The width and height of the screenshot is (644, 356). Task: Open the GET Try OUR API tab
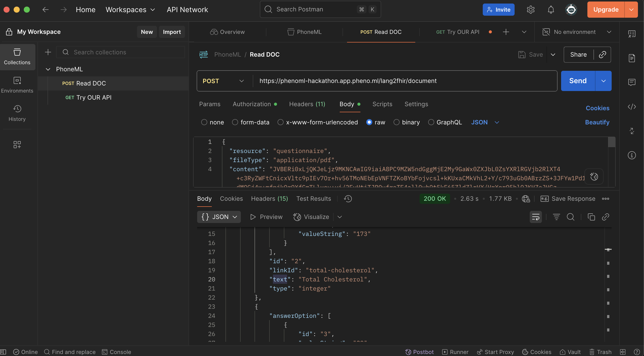tap(457, 32)
